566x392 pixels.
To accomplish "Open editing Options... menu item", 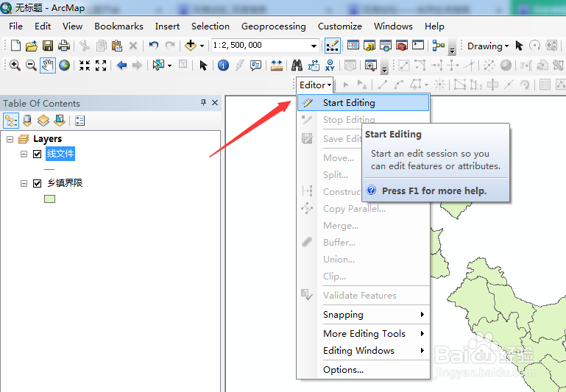I will coord(363,370).
